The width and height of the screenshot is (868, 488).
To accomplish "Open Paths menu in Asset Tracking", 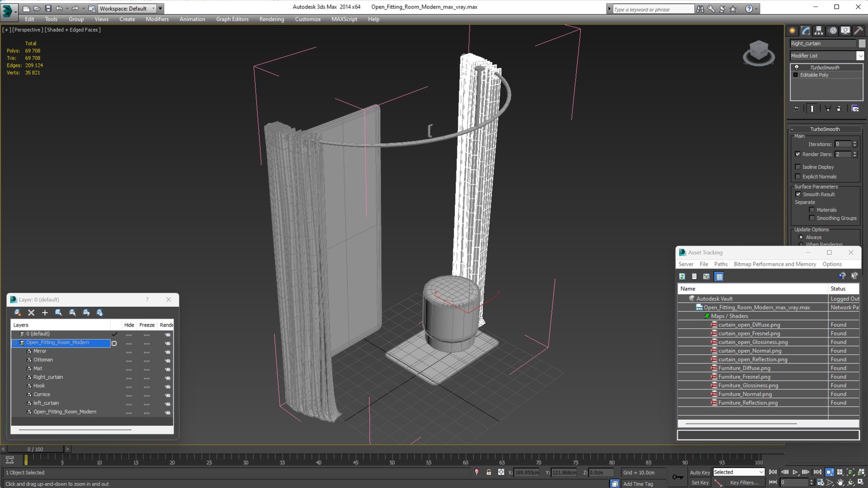I will click(x=721, y=264).
